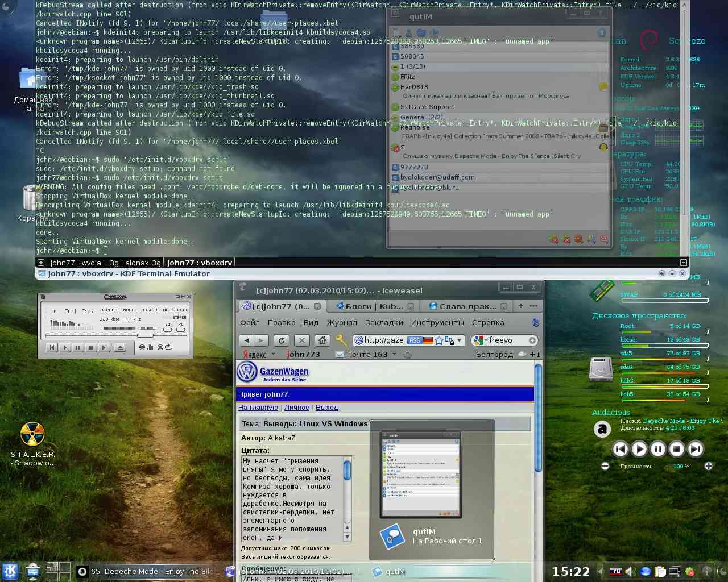Bookmark page with the star icon
The width and height of the screenshot is (728, 582).
[439, 340]
